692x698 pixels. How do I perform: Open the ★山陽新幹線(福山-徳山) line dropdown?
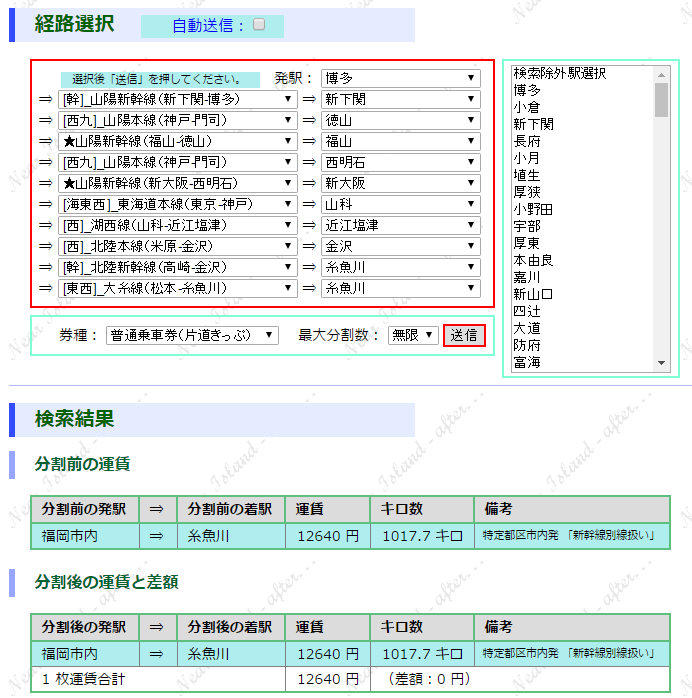point(178,141)
